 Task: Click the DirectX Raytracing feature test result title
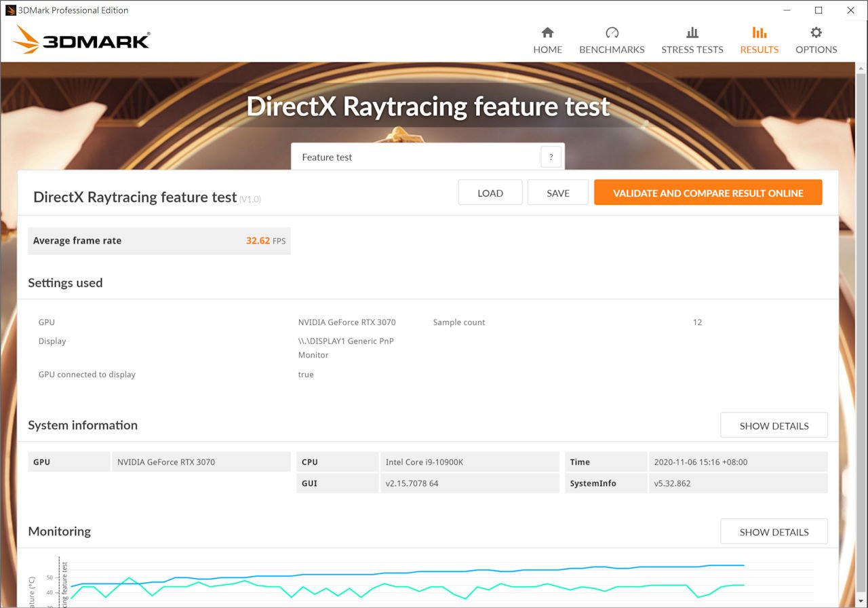pyautogui.click(x=135, y=197)
